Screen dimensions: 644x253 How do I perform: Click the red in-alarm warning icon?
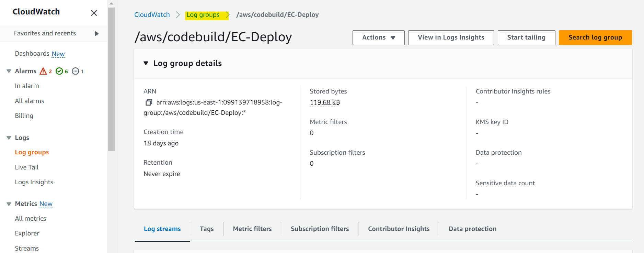pos(43,71)
